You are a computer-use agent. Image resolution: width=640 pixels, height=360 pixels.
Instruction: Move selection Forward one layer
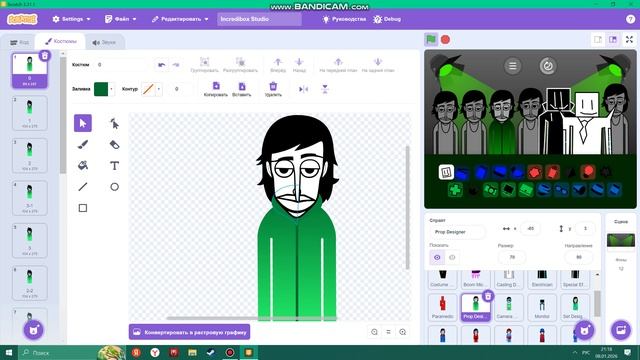[278, 62]
